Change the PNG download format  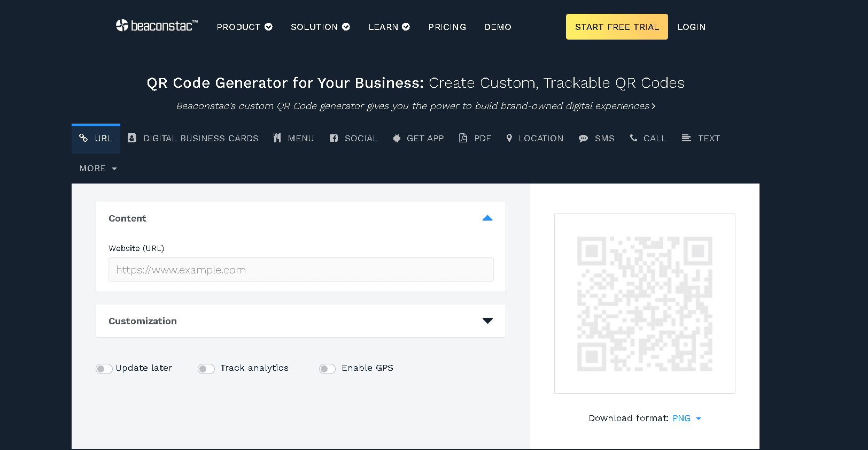pos(687,418)
